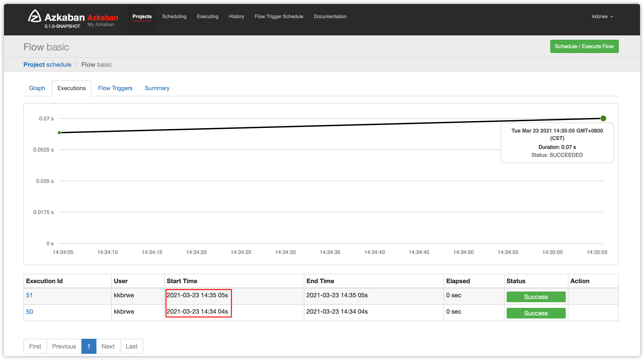The image size is (644, 360).
Task: Open execution 51 link
Action: (29, 295)
